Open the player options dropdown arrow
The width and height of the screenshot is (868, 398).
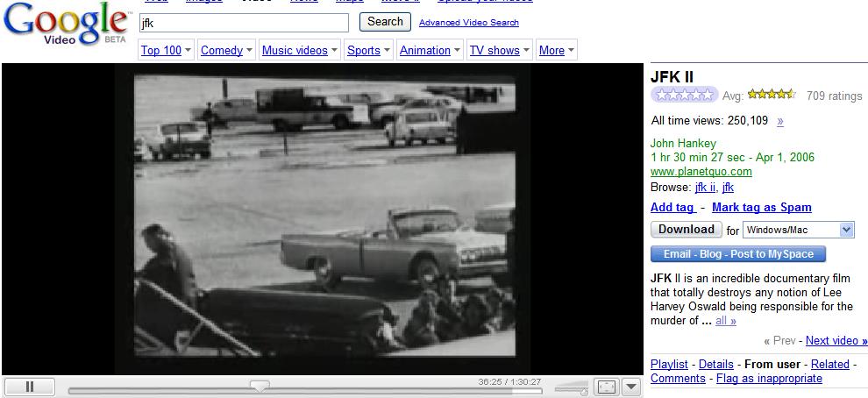630,387
